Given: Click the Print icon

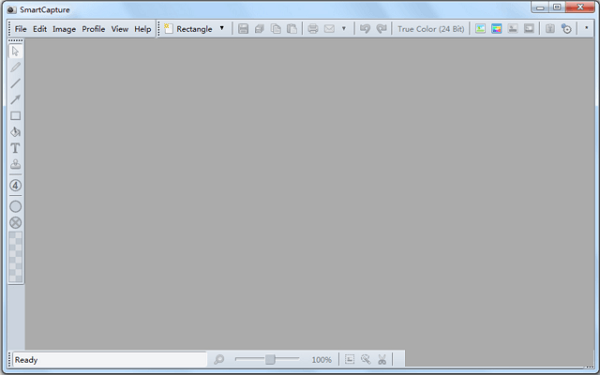Looking at the screenshot, I should (313, 29).
